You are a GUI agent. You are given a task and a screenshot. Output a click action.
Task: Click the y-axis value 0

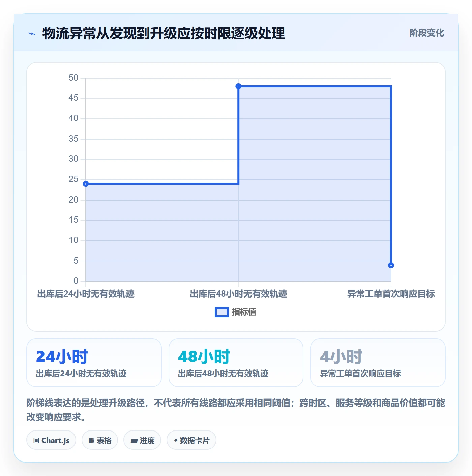coord(76,281)
